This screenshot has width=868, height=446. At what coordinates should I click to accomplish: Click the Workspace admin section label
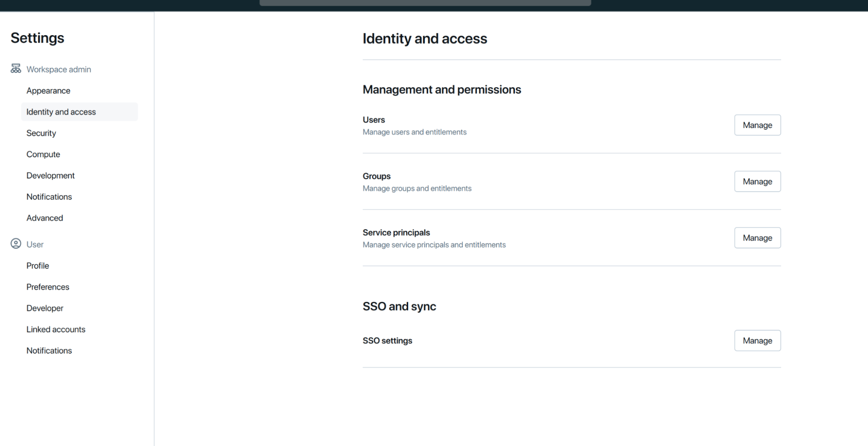[x=59, y=69]
